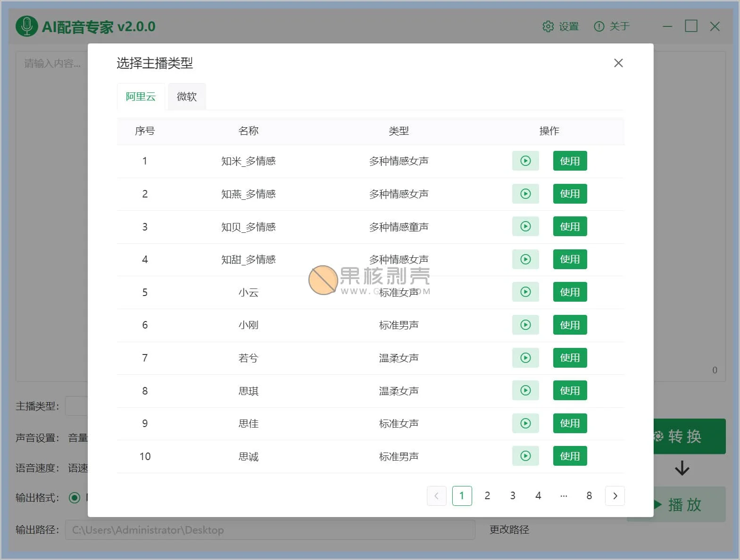Play the 小刚 voice preview
Viewport: 740px width, 560px height.
pos(525,325)
